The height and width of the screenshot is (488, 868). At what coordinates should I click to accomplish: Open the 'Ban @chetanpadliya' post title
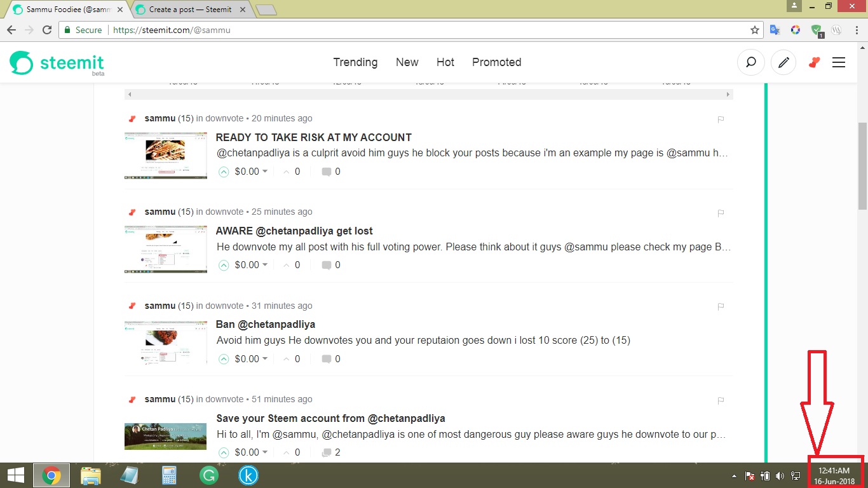(x=266, y=324)
